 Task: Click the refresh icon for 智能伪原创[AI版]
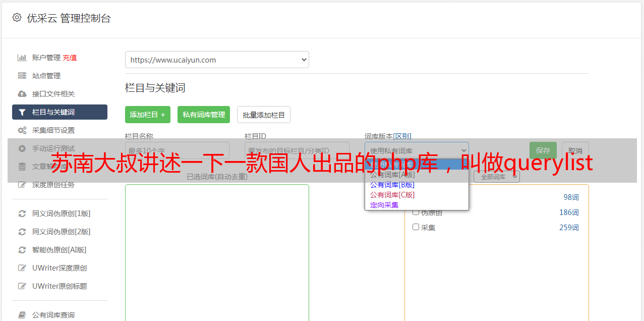[22, 250]
